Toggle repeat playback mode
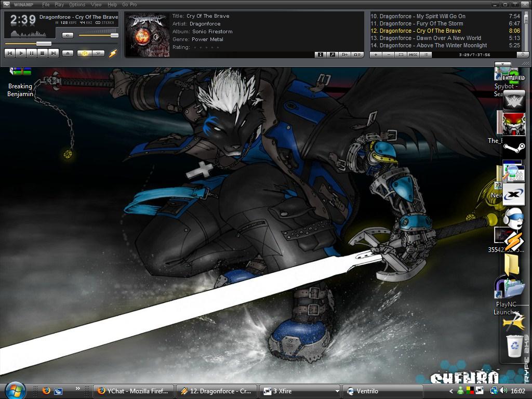The height and width of the screenshot is (399, 532). (x=98, y=54)
